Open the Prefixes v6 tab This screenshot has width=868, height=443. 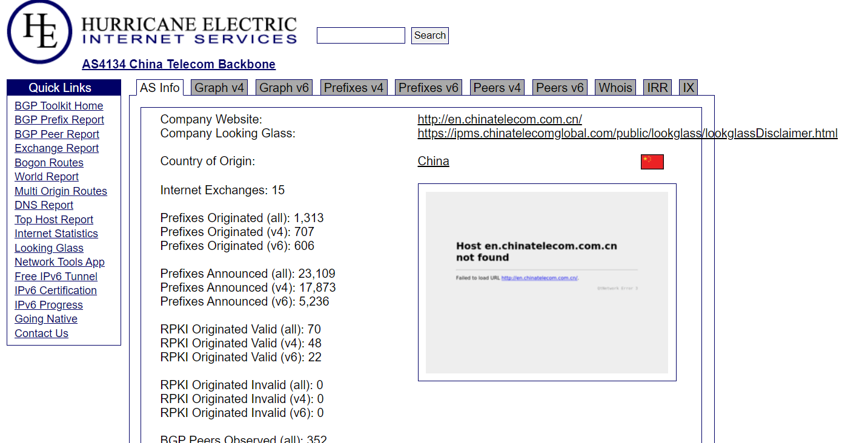[x=428, y=88]
